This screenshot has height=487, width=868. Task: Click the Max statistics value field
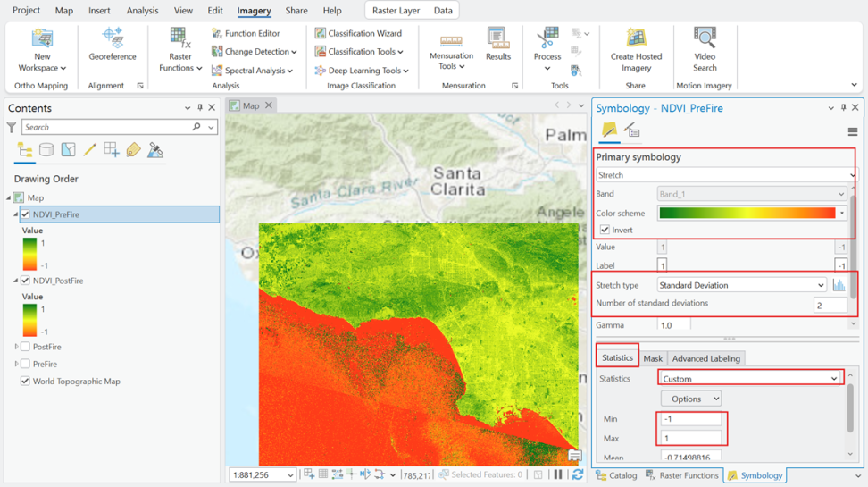[691, 438]
